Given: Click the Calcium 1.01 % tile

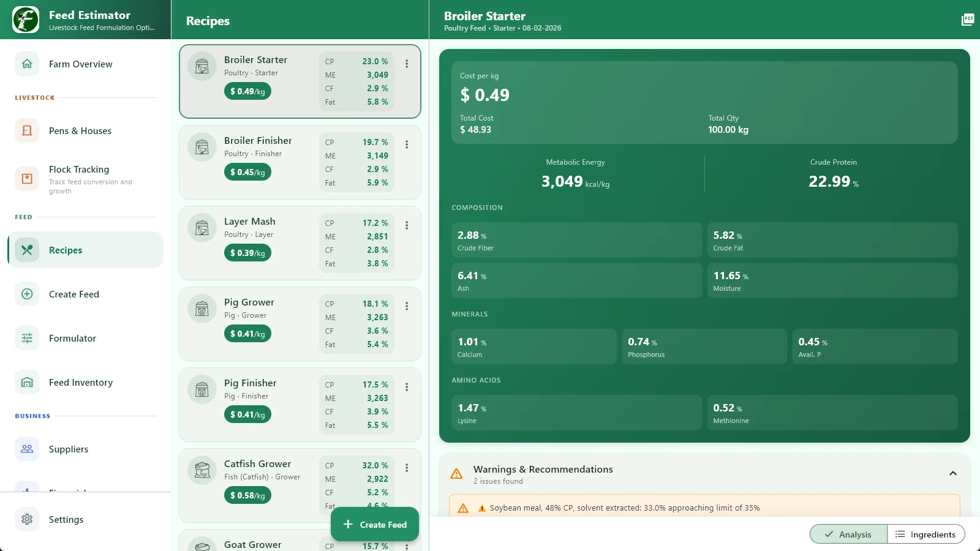Looking at the screenshot, I should 534,347.
